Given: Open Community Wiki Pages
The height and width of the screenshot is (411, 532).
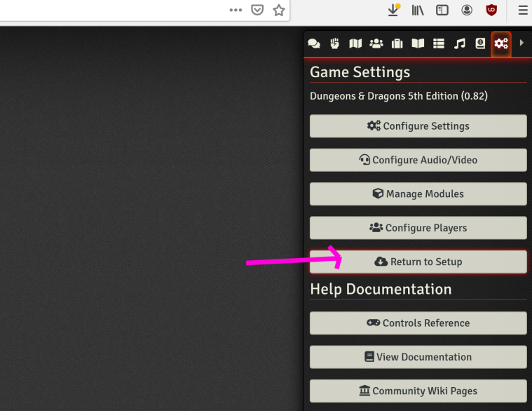Looking at the screenshot, I should pyautogui.click(x=418, y=391).
